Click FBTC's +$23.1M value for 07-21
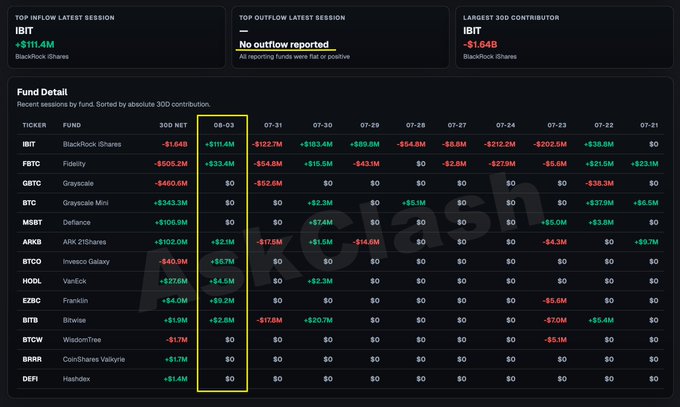 click(x=645, y=164)
